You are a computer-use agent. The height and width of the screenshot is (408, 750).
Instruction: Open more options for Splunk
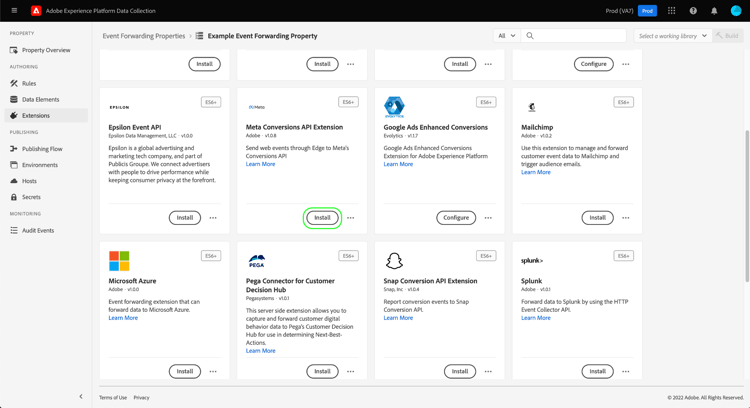point(626,371)
